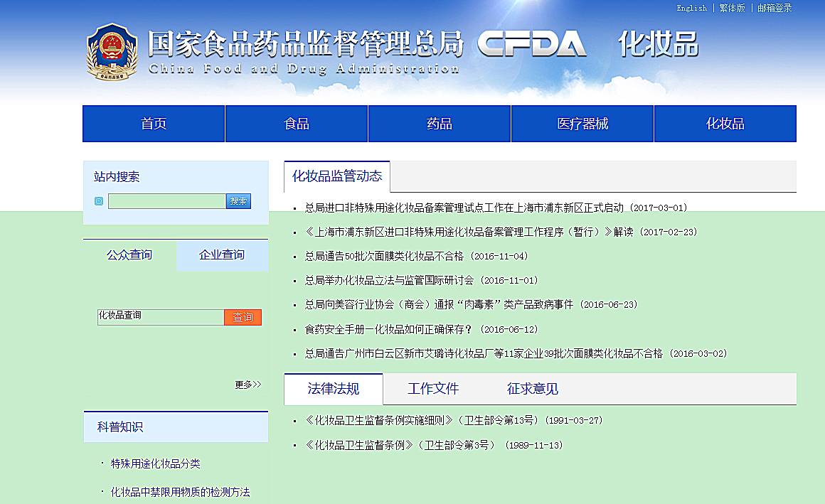
Task: Open 特殊用途化妆品分类 link
Action: click(155, 463)
